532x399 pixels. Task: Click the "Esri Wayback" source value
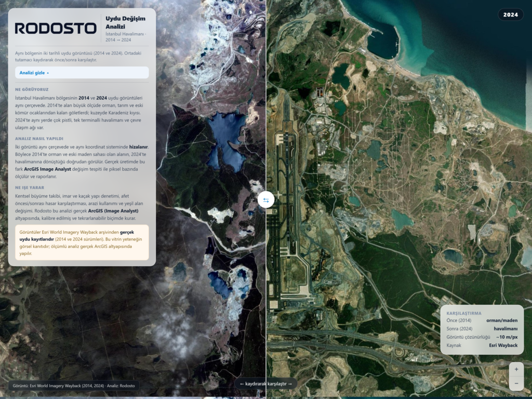503,345
